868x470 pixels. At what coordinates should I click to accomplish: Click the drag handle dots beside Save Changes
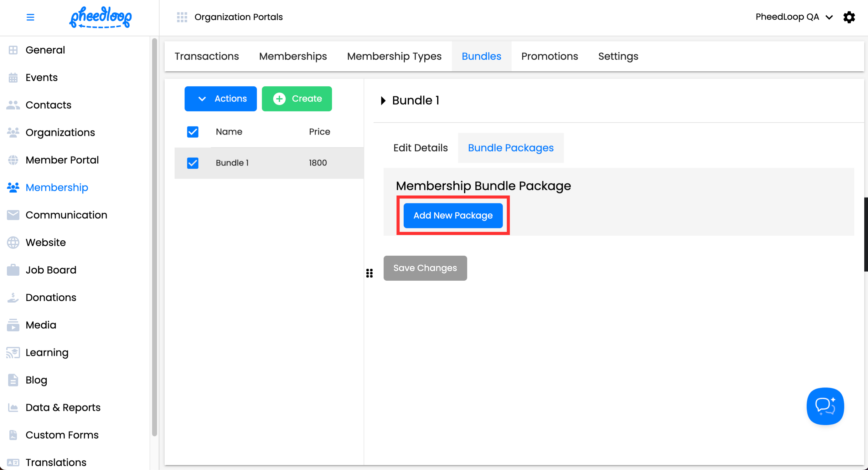tap(369, 273)
